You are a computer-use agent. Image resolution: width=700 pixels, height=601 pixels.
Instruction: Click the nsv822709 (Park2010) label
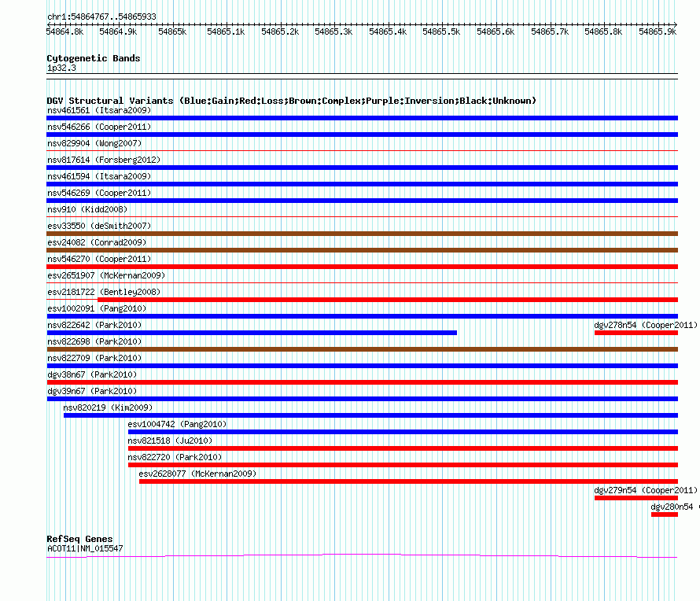[x=94, y=358]
